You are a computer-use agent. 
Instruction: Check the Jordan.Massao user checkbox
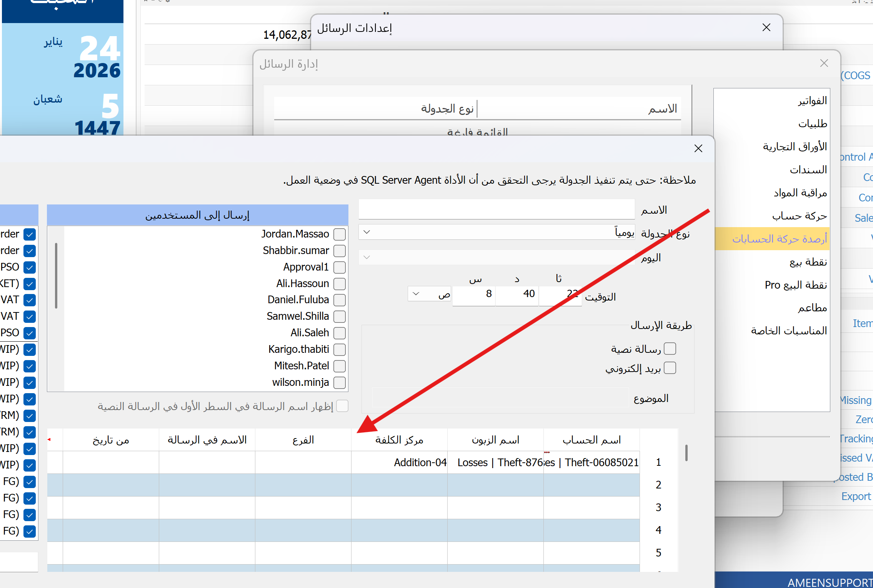[x=339, y=234]
